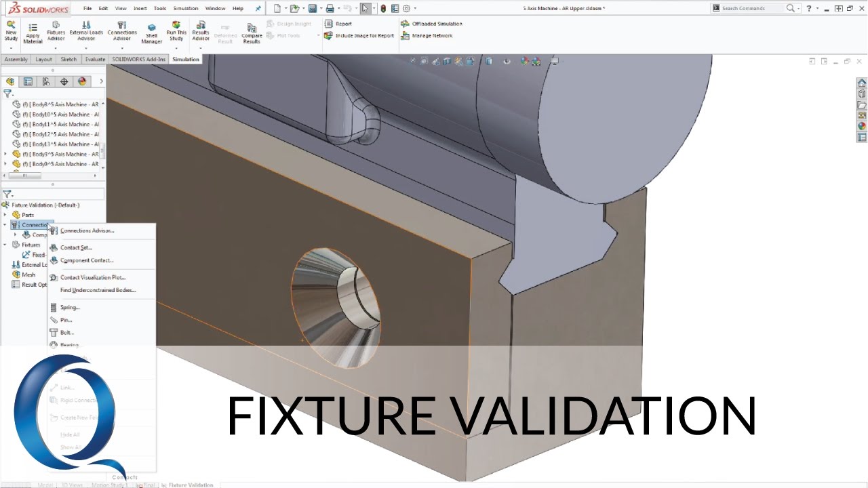868x488 pixels.
Task: Click the New document icon
Action: click(277, 8)
